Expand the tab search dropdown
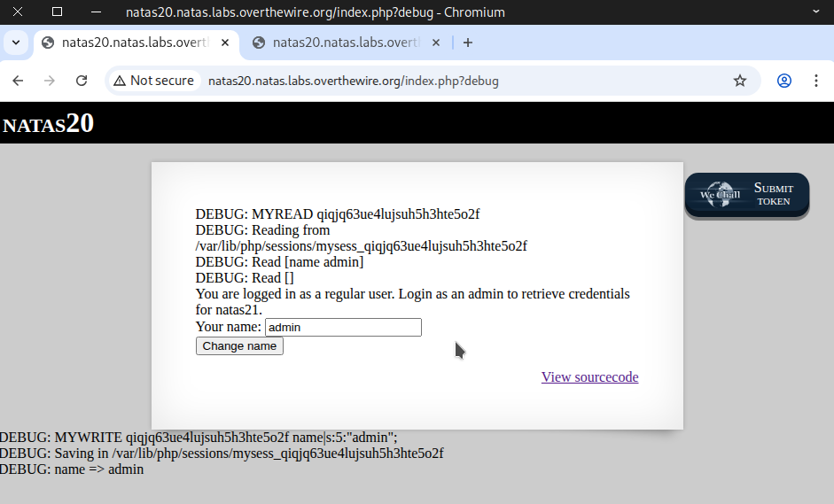The width and height of the screenshot is (834, 504). [16, 43]
